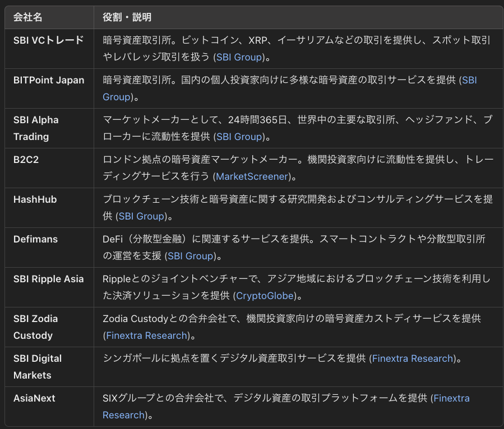Open the CryptoGlobe link

[x=265, y=296]
